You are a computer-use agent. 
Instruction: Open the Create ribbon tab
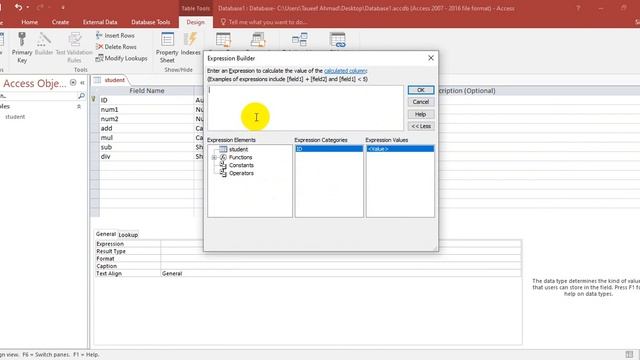click(x=60, y=22)
